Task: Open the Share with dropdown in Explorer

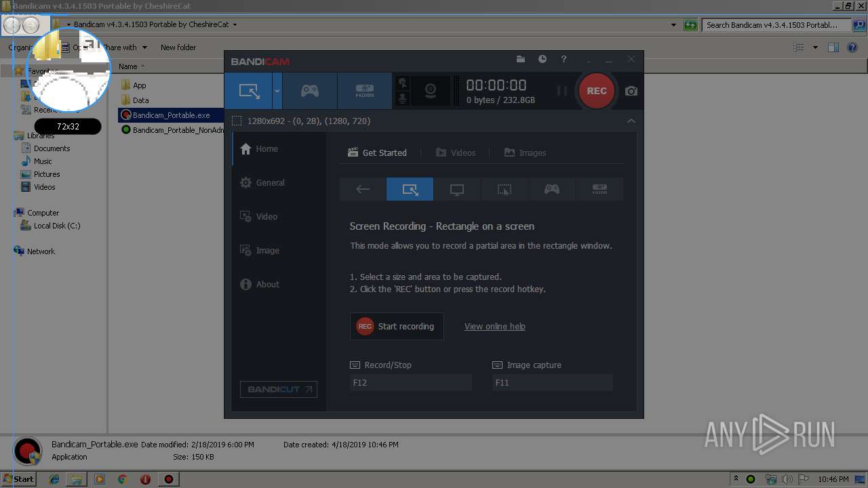Action: [x=125, y=47]
